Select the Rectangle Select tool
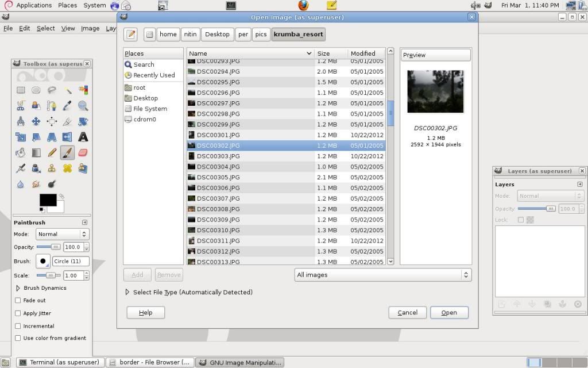 coord(21,90)
